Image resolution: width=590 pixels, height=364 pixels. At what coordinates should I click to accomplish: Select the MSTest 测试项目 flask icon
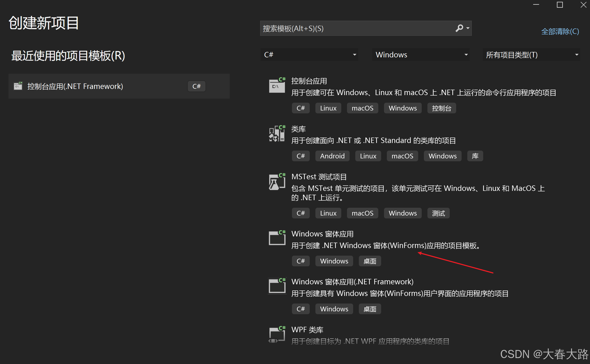[276, 182]
